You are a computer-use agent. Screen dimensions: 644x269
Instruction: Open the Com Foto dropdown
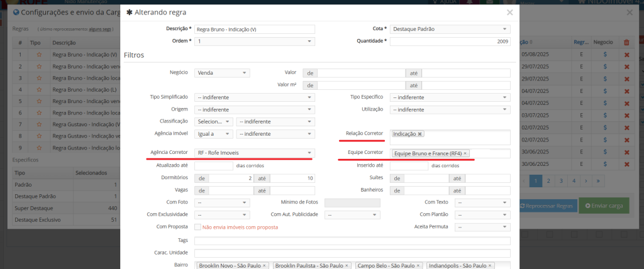coord(222,203)
